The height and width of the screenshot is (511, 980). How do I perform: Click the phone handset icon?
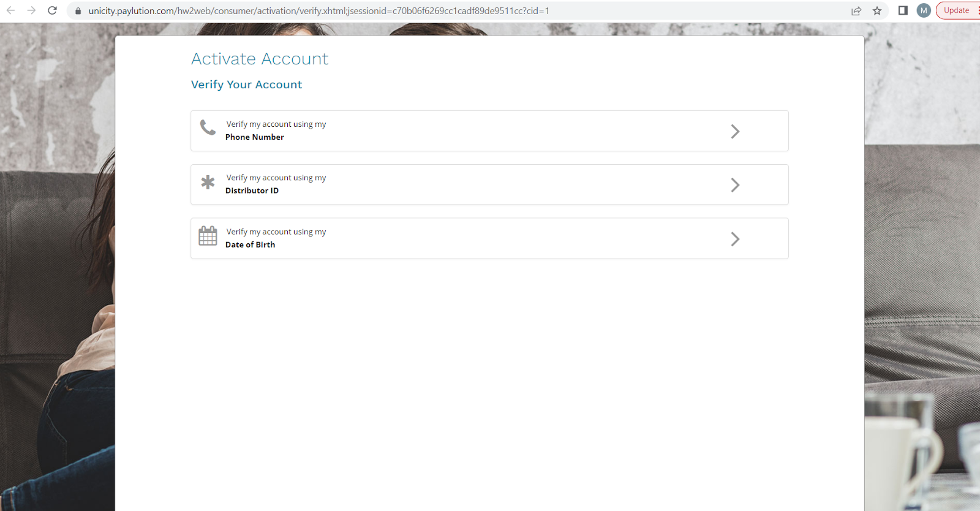click(x=208, y=127)
